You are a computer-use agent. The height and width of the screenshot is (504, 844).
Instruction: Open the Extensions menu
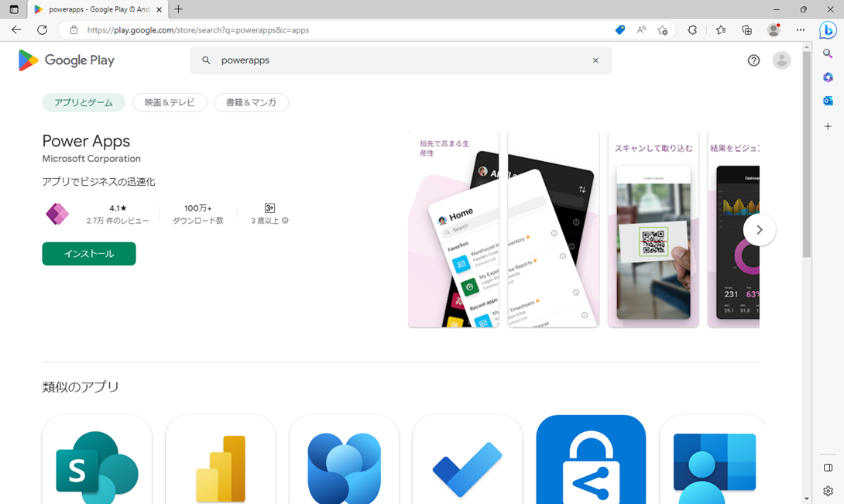[x=692, y=30]
